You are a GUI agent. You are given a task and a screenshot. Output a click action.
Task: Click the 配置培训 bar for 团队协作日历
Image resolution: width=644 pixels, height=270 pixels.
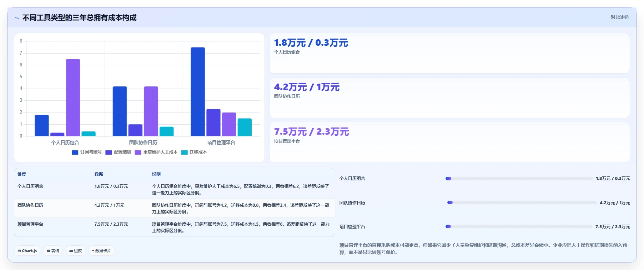[x=135, y=130]
